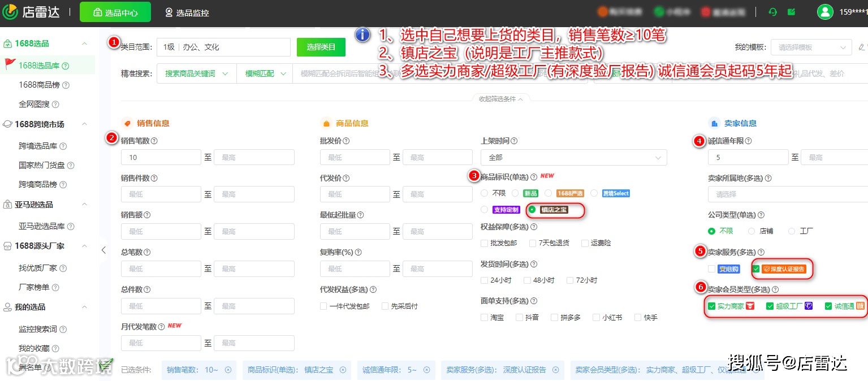Click help icon beside 亚马逊选品库
Viewport: 868px width, 381px height.
tap(71, 227)
